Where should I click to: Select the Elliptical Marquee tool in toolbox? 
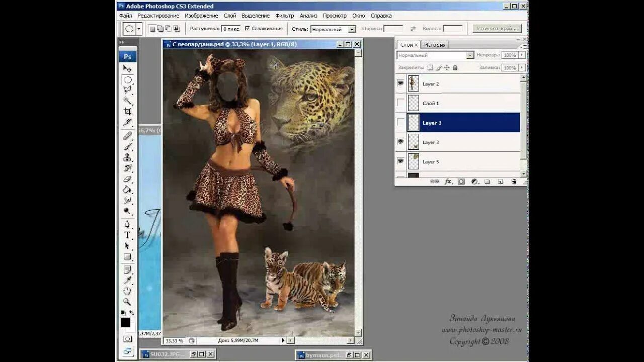click(x=128, y=80)
